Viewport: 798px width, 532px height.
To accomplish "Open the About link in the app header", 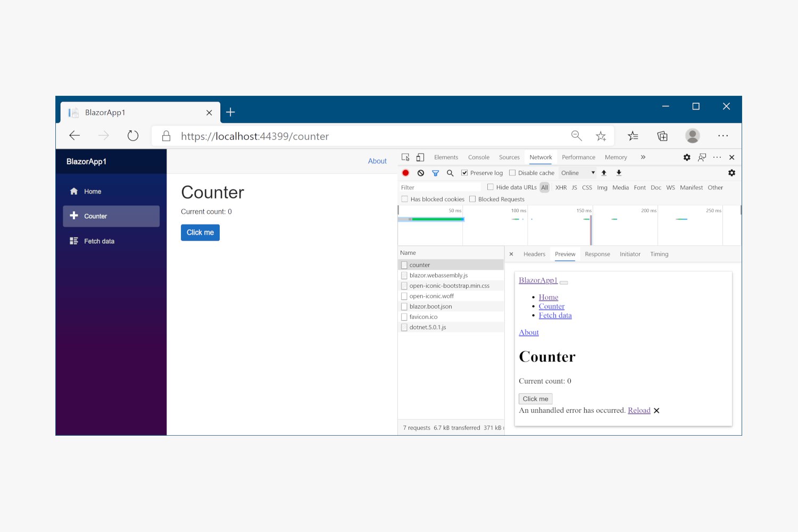I will click(x=377, y=161).
